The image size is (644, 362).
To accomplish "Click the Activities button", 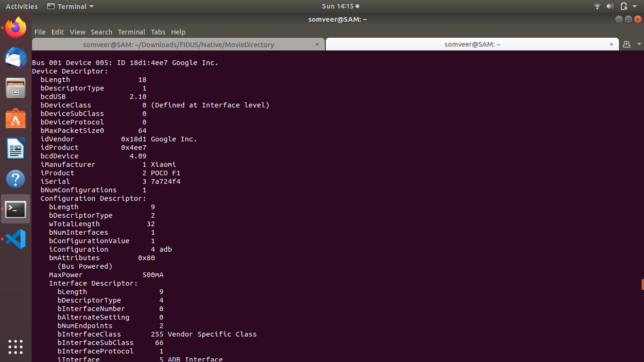I will pyautogui.click(x=22, y=7).
